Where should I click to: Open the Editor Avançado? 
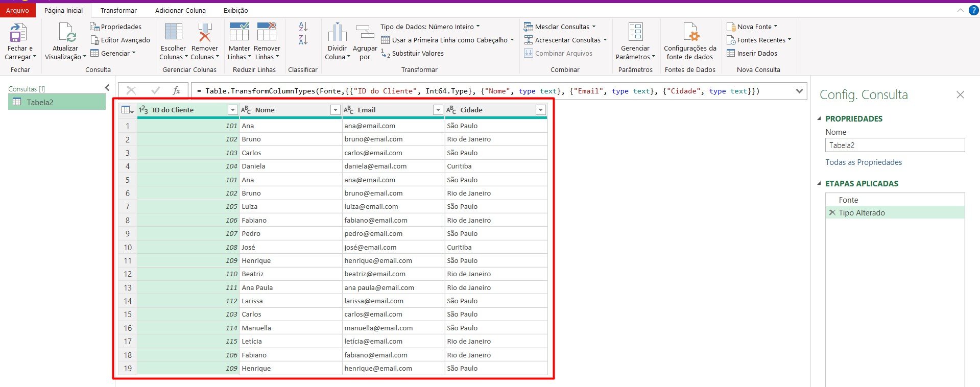[121, 40]
